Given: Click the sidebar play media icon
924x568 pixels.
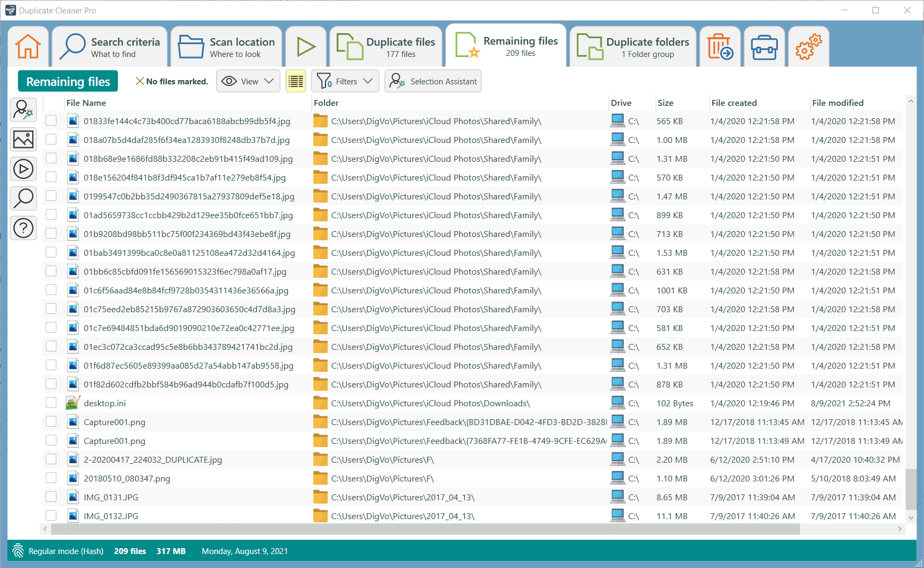Looking at the screenshot, I should click(24, 169).
